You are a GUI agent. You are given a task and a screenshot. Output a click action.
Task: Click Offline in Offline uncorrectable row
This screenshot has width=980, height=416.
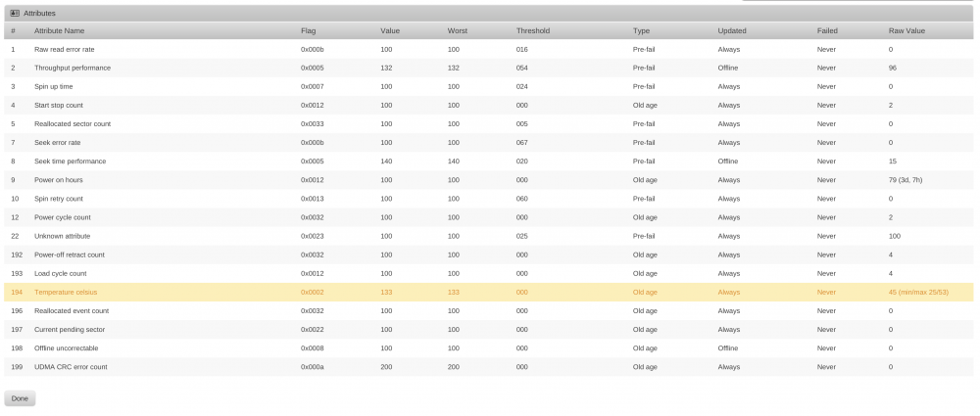(x=728, y=348)
